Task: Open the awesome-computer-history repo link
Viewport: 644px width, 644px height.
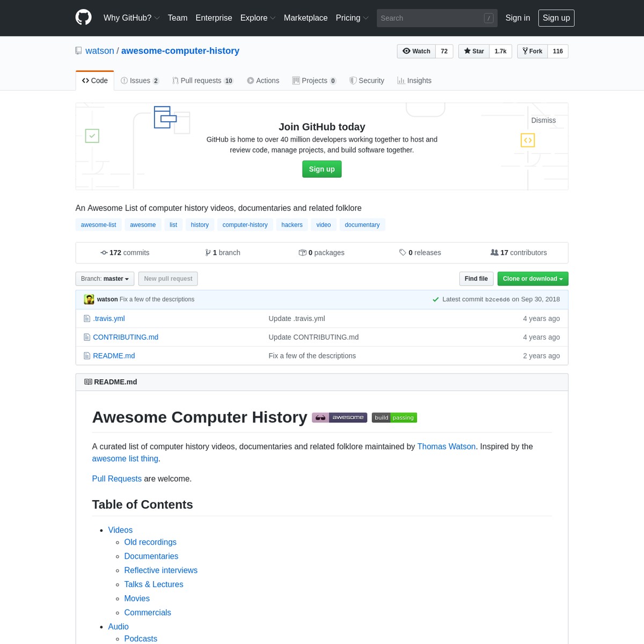Action: pyautogui.click(x=180, y=51)
